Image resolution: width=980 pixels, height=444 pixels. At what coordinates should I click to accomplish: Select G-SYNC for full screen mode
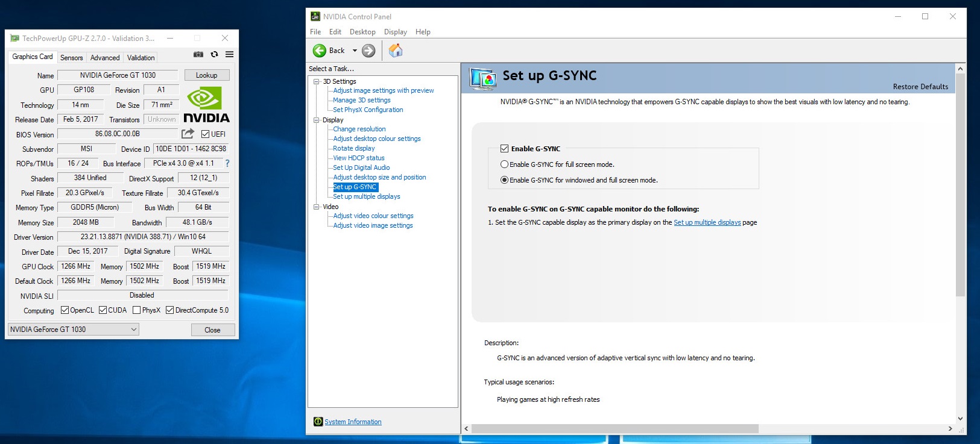tap(504, 164)
